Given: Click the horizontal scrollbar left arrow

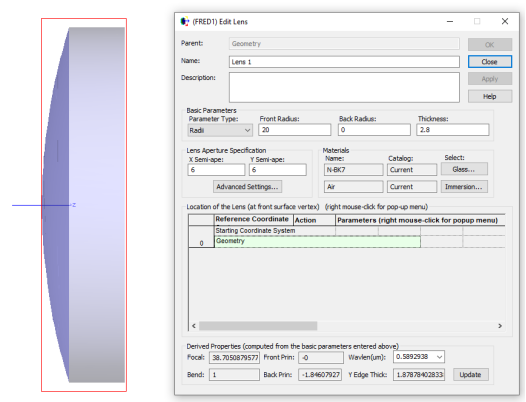Looking at the screenshot, I should point(194,326).
